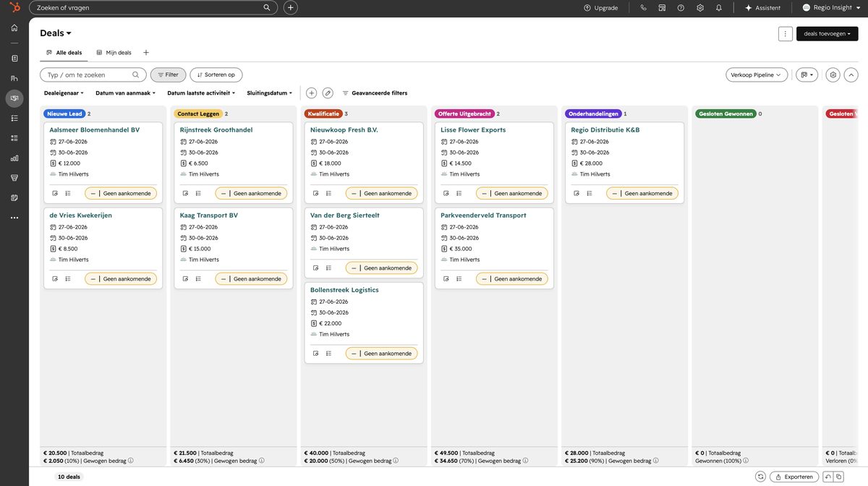The image size is (868, 486).
Task: Click the Onderhandelingen stage label
Action: point(594,114)
